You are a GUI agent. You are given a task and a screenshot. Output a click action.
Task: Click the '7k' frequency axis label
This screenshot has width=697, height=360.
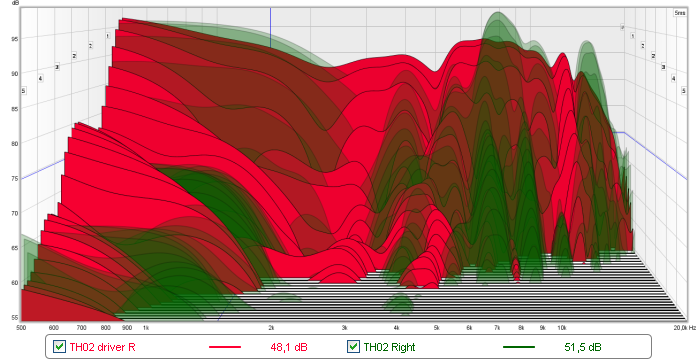tap(497, 328)
